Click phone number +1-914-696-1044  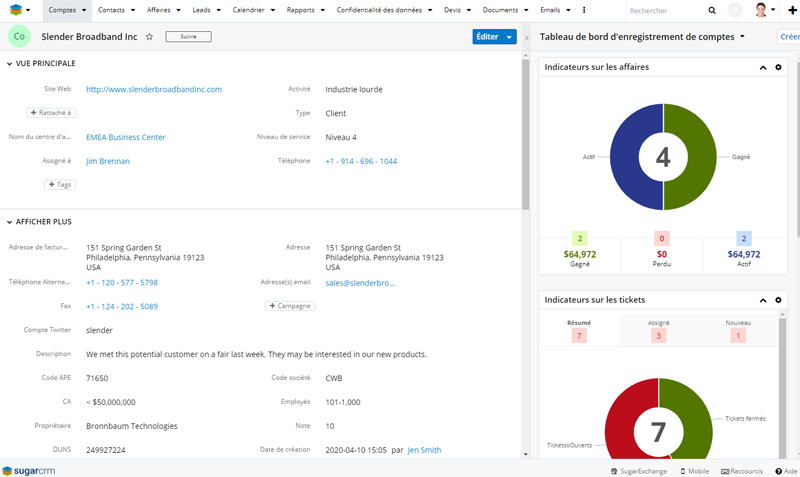[x=361, y=161]
